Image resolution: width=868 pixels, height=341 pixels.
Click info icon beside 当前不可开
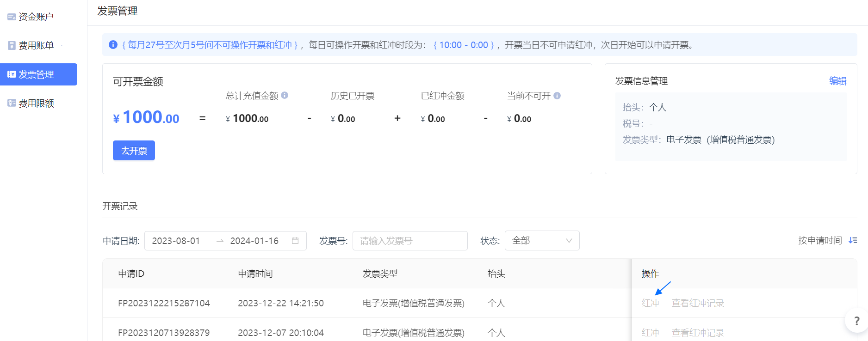click(557, 96)
